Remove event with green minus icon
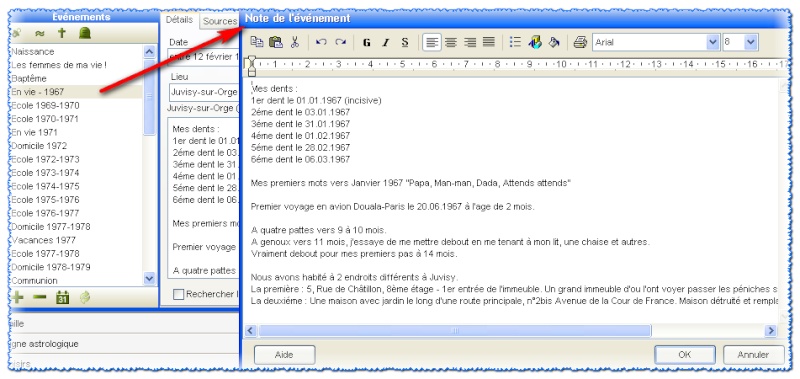This screenshot has height=379, width=800. (x=39, y=297)
